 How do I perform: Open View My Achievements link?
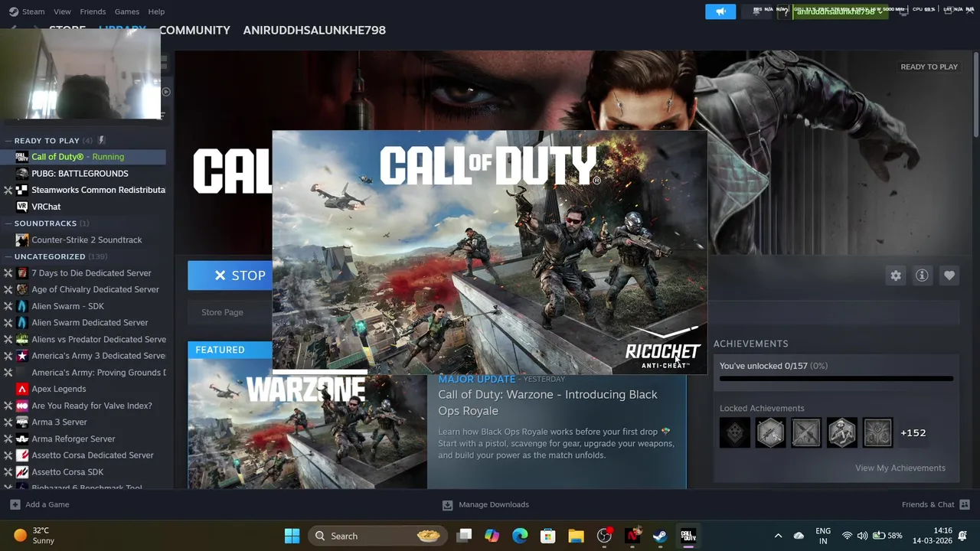pyautogui.click(x=900, y=468)
